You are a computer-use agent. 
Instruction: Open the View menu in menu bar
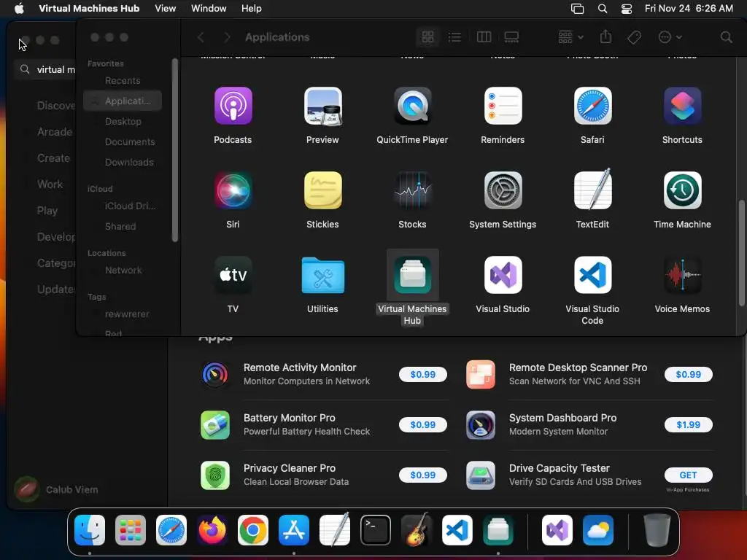(x=166, y=9)
